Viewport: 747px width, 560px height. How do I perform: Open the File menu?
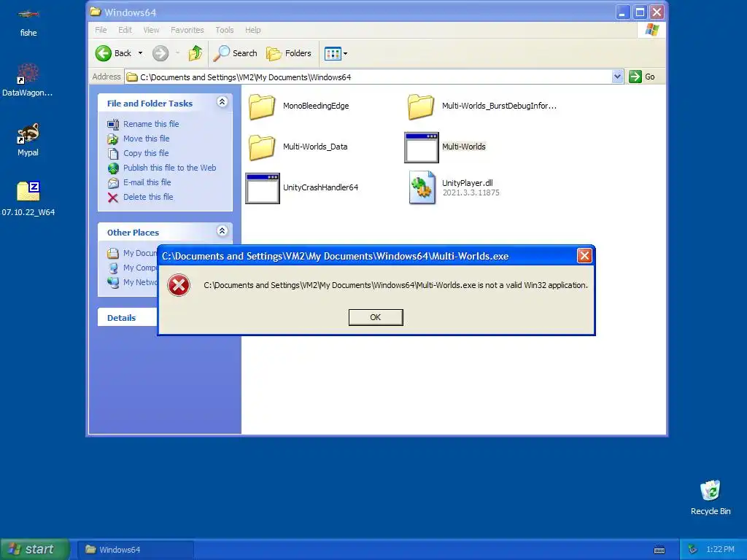tap(101, 30)
